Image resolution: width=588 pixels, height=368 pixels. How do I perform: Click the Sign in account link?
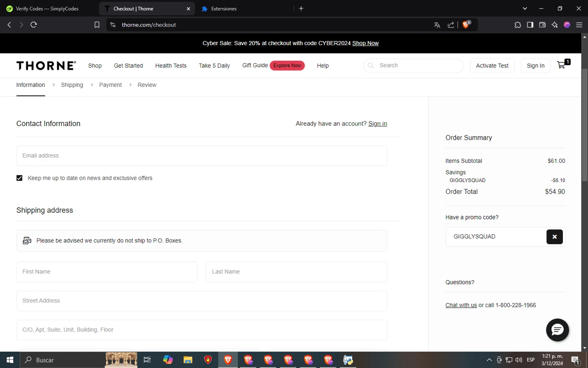pos(377,124)
